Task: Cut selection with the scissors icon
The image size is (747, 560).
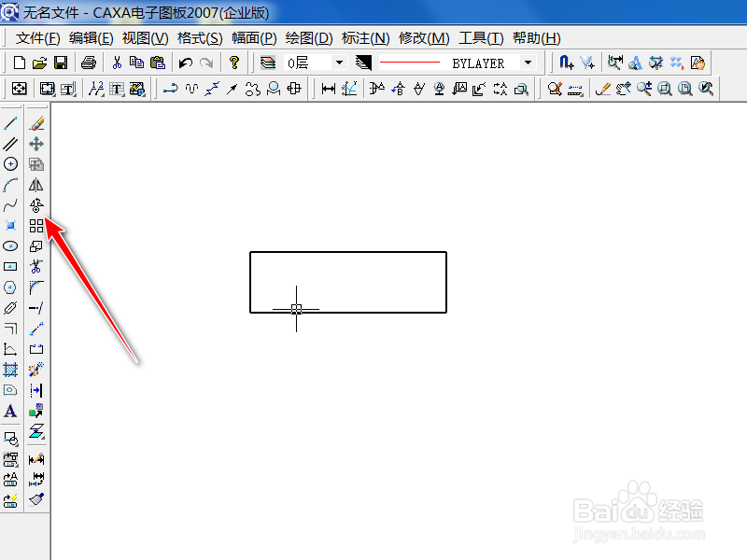Action: coord(117,63)
